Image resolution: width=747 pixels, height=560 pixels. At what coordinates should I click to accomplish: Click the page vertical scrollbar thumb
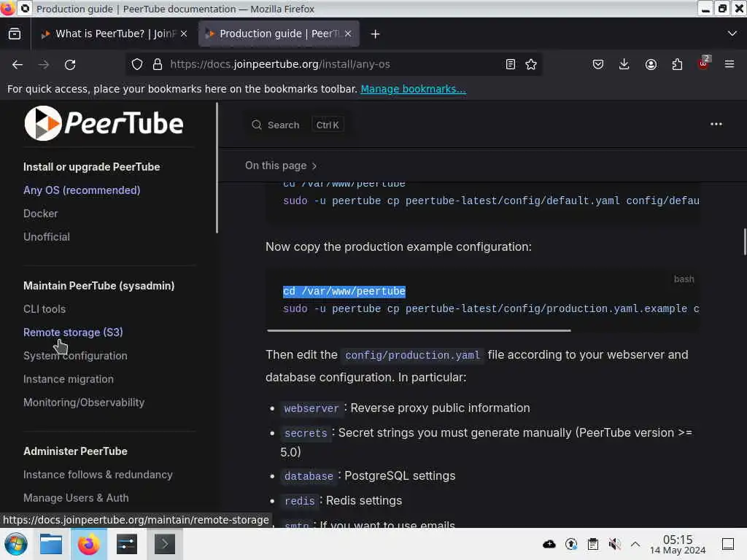pyautogui.click(x=745, y=242)
